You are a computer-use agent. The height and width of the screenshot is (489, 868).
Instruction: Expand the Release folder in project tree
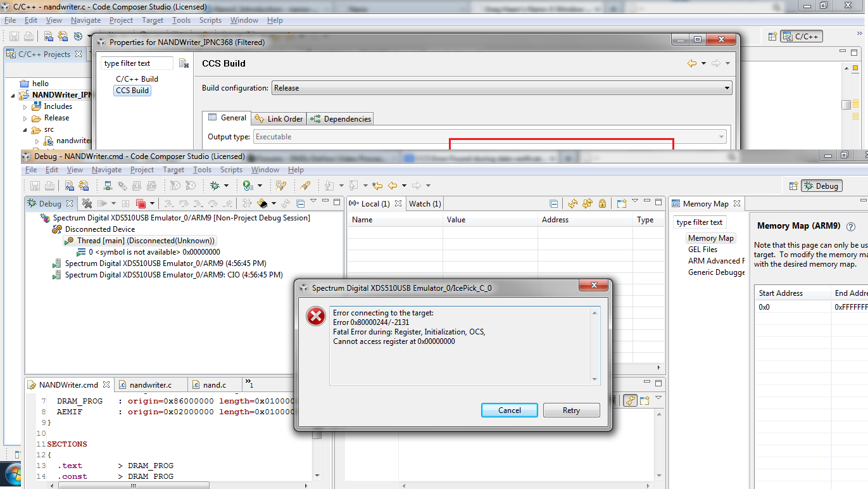[x=25, y=118]
